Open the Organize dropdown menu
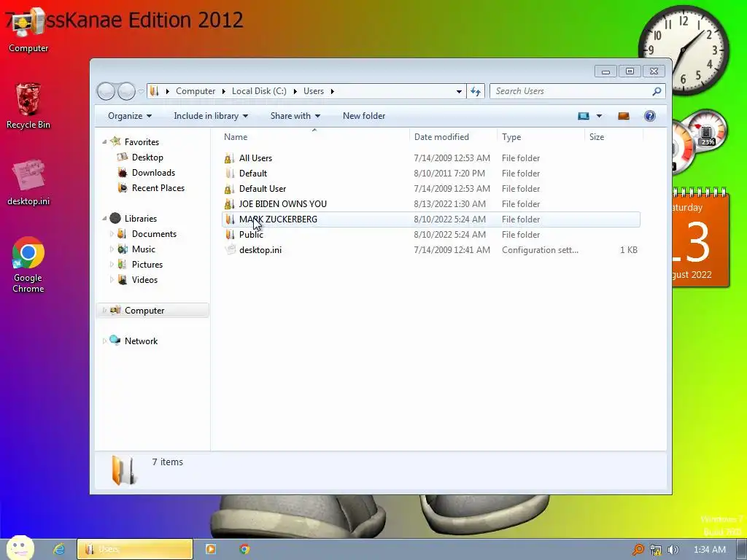 [x=130, y=116]
